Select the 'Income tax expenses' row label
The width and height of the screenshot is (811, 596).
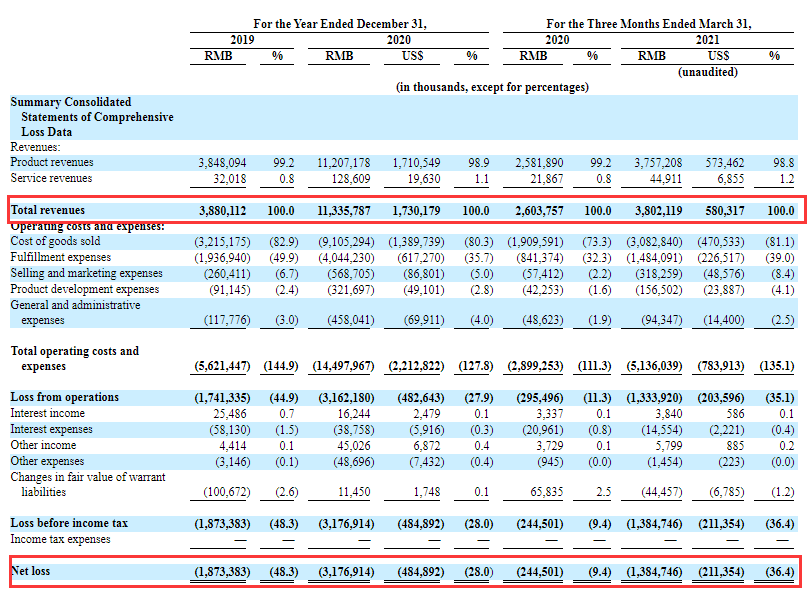point(62,539)
